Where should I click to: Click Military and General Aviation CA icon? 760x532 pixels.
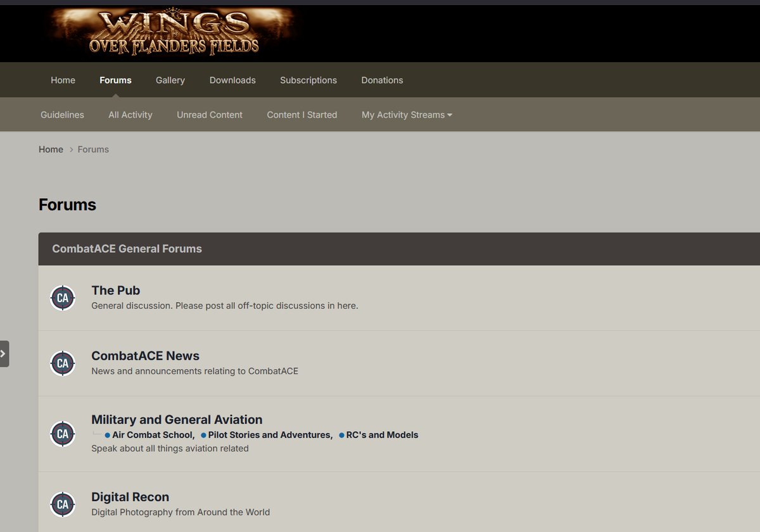point(63,434)
